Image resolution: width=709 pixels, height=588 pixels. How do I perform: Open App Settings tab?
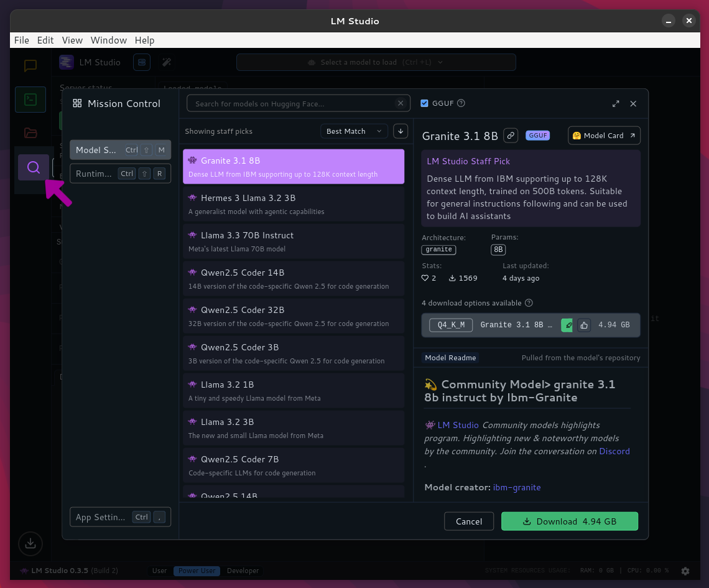(x=120, y=517)
